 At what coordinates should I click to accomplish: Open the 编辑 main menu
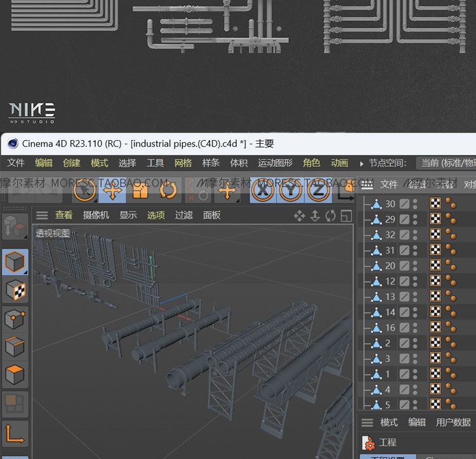(x=44, y=163)
